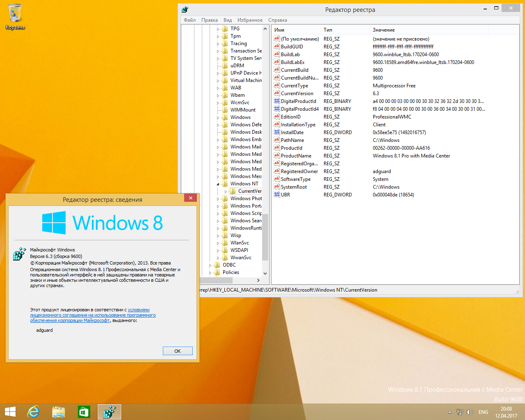Select the InstallDate DWORD value icon
Screen dimensions: 525x420
[x=276, y=132]
